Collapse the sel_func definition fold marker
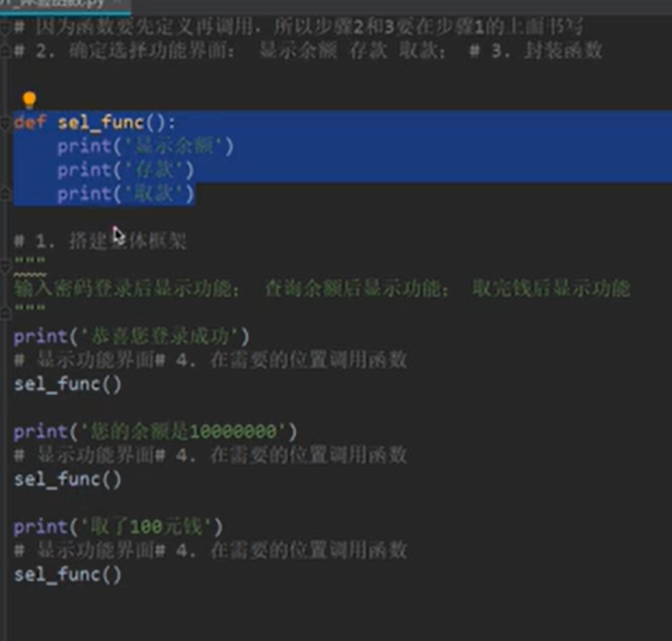This screenshot has height=641, width=672. [5, 123]
